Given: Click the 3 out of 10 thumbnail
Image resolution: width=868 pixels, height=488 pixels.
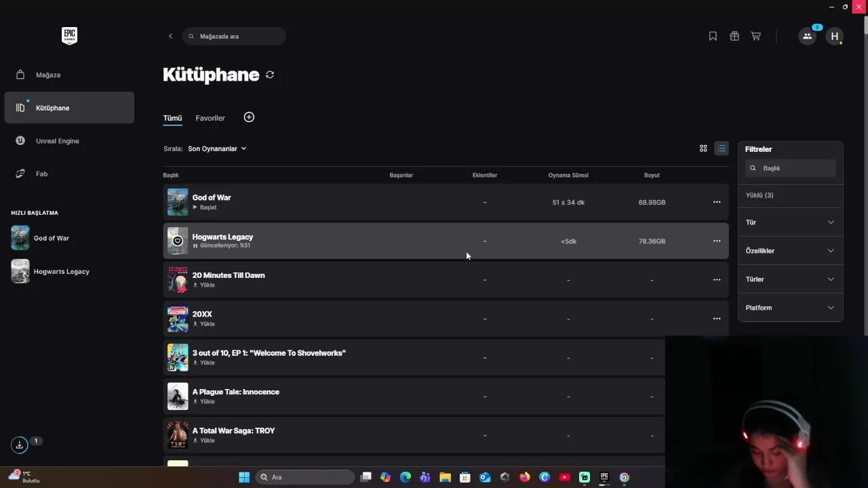Looking at the screenshot, I should (x=178, y=357).
